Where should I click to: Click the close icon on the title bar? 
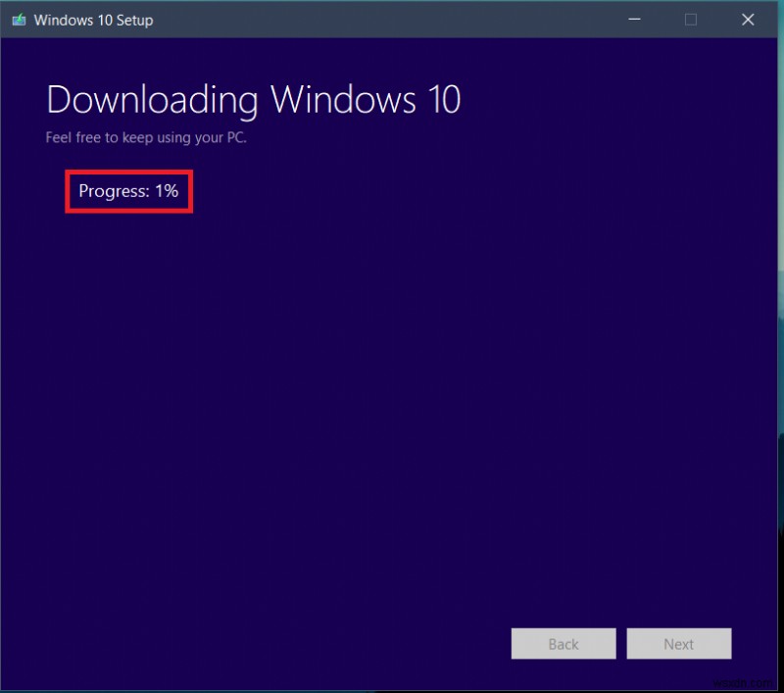[x=748, y=19]
